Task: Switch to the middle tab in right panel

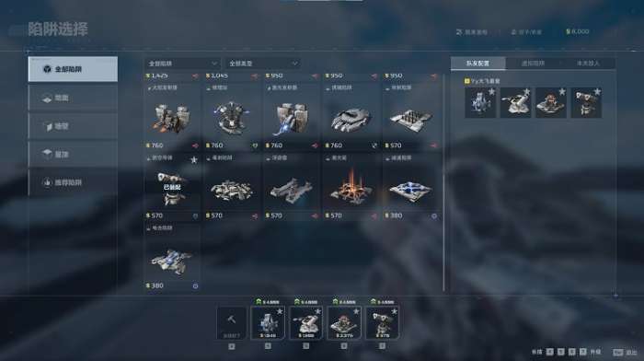Action: 533,63
